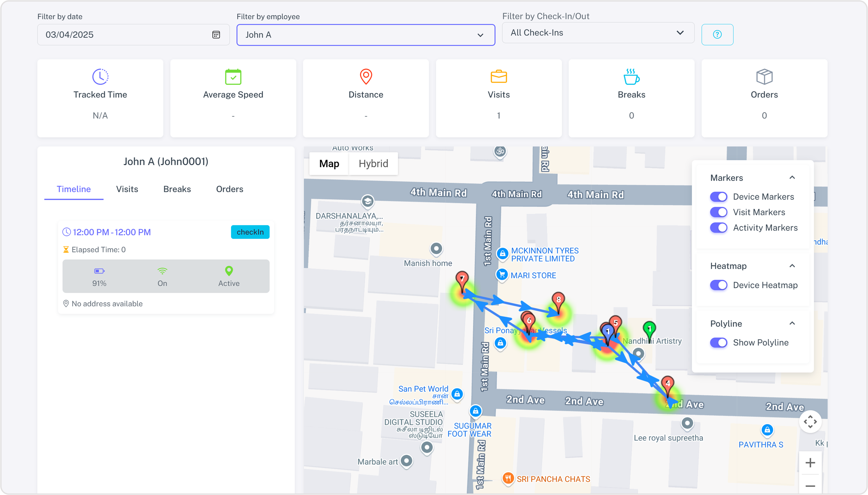Open the calendar icon in date filter
The height and width of the screenshot is (495, 868).
(216, 34)
